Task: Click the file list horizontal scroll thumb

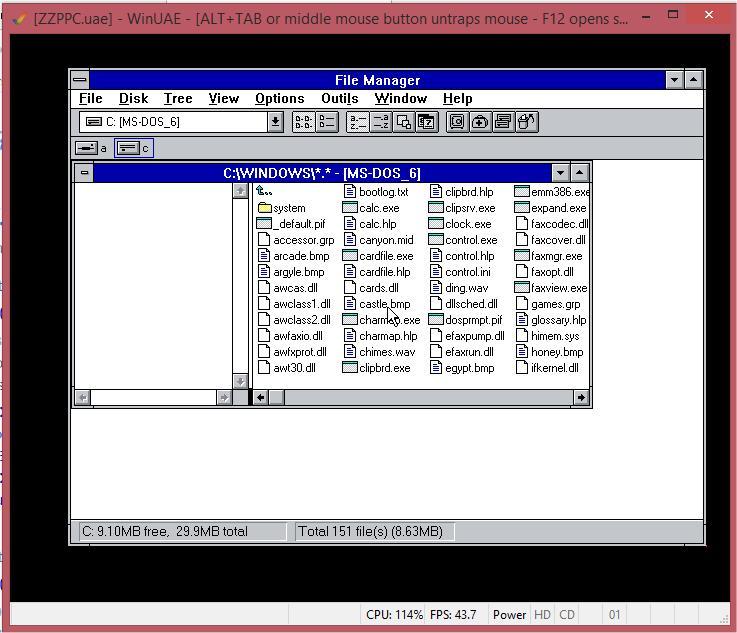Action: (276, 398)
